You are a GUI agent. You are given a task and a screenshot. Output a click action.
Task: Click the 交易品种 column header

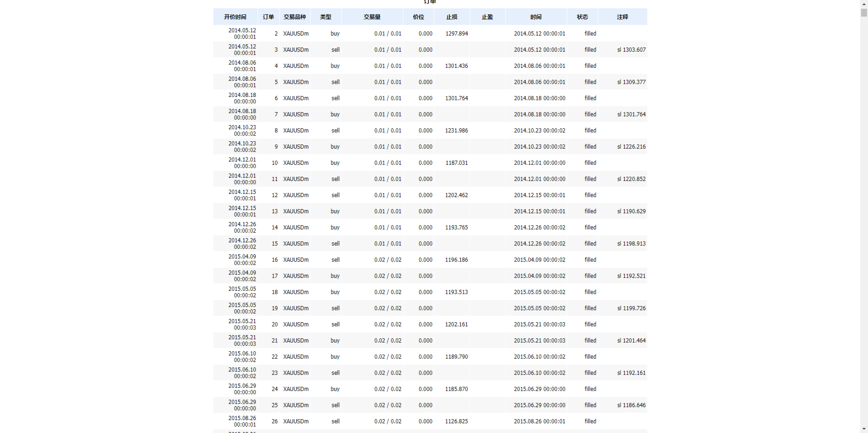[x=295, y=17]
